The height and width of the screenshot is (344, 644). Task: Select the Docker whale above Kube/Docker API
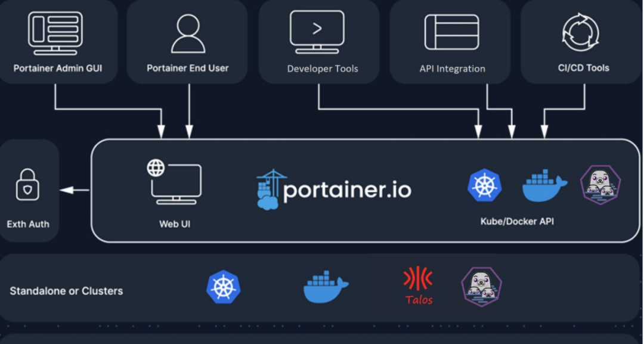click(544, 185)
